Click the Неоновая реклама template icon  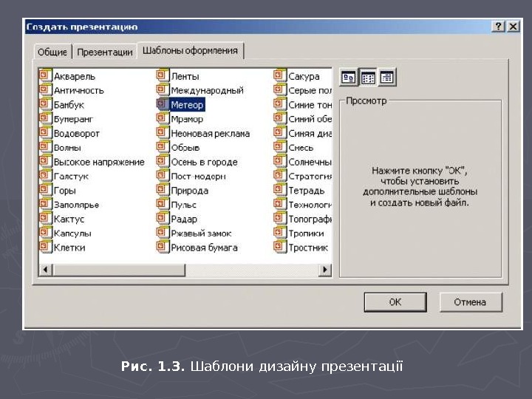pos(163,133)
